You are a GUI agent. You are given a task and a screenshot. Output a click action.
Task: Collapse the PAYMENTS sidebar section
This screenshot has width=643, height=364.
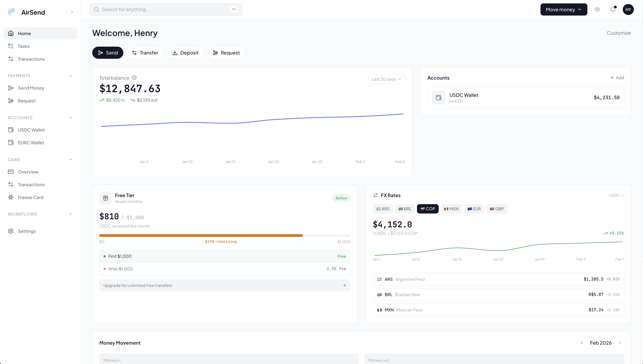(70, 76)
